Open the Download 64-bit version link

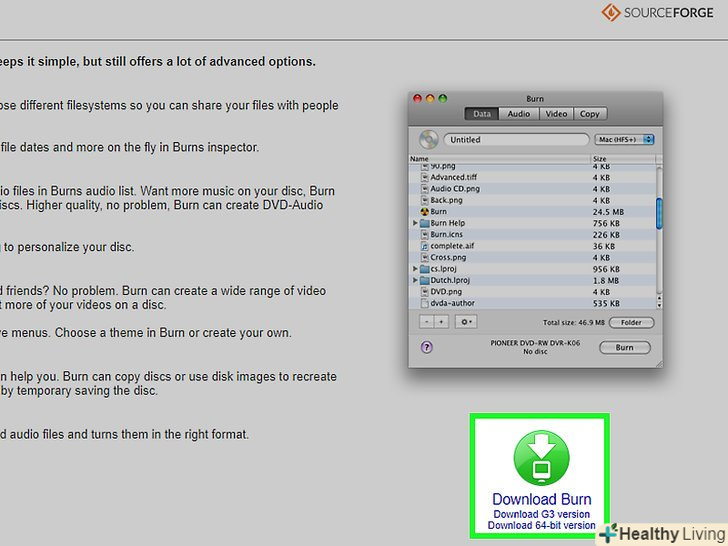(x=541, y=526)
